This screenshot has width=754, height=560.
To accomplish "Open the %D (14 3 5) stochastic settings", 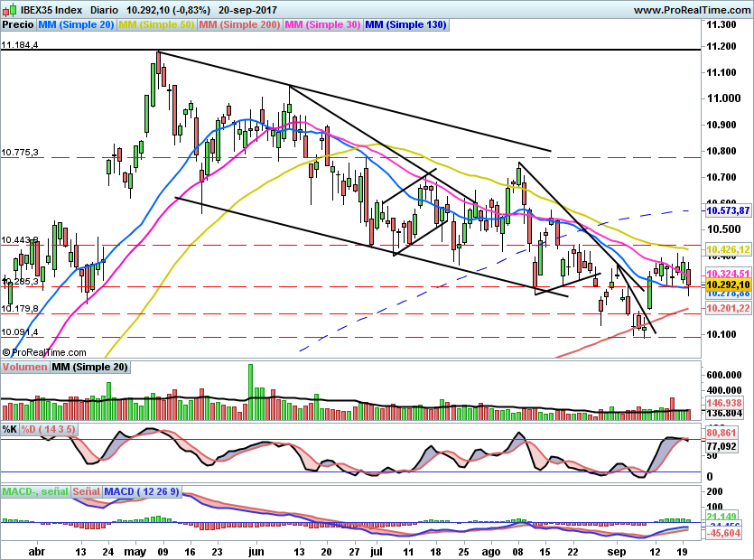I will [x=48, y=431].
